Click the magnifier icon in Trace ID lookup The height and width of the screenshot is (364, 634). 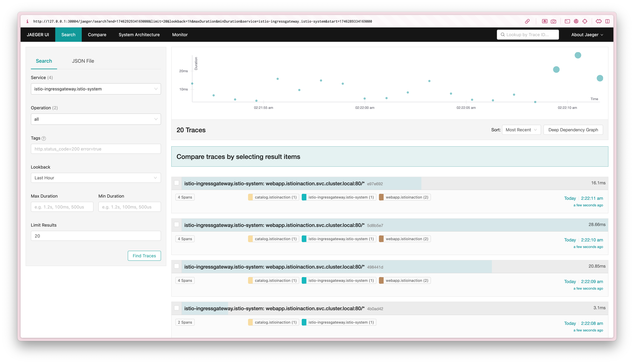point(502,34)
